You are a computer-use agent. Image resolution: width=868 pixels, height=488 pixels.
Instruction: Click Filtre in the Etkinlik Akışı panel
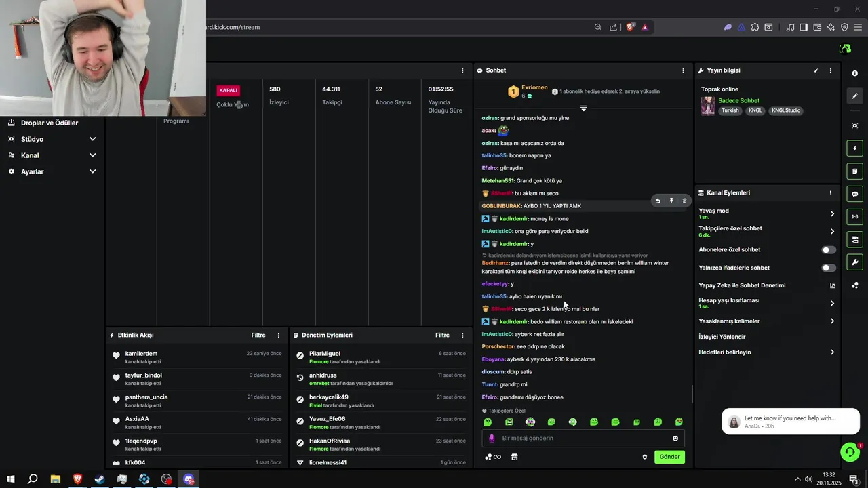tap(258, 335)
